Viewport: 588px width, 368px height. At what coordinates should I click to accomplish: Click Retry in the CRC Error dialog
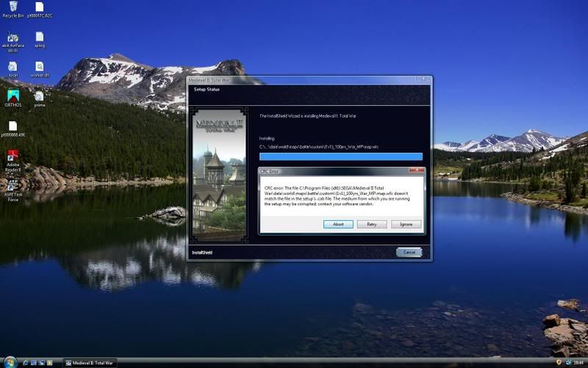tap(372, 224)
